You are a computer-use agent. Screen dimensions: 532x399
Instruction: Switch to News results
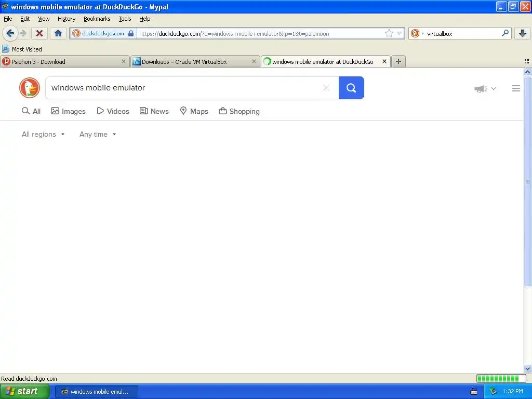point(154,111)
